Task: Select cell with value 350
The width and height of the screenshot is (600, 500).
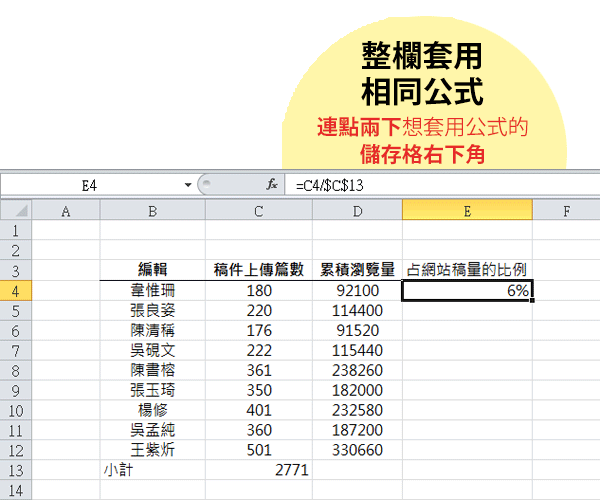Action: [259, 390]
